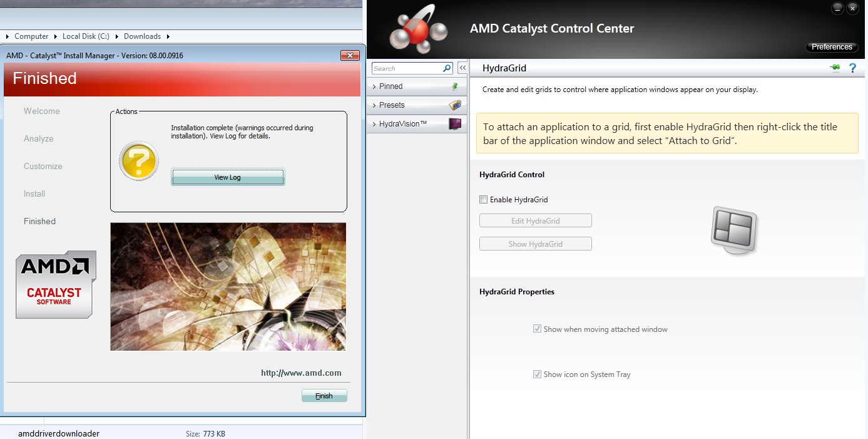Click the green pin-page icon next to help
The height and width of the screenshot is (439, 868).
pos(835,68)
